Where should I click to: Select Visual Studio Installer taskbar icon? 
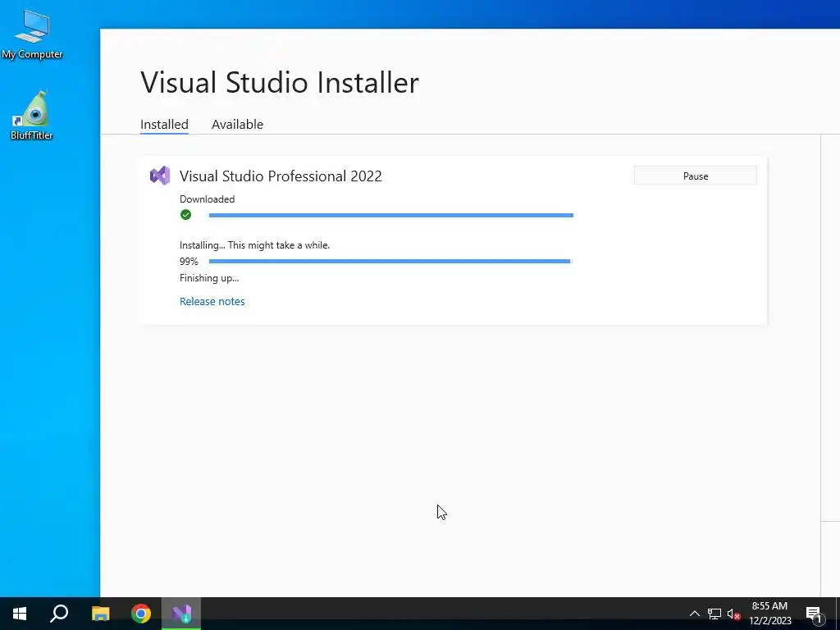(181, 614)
